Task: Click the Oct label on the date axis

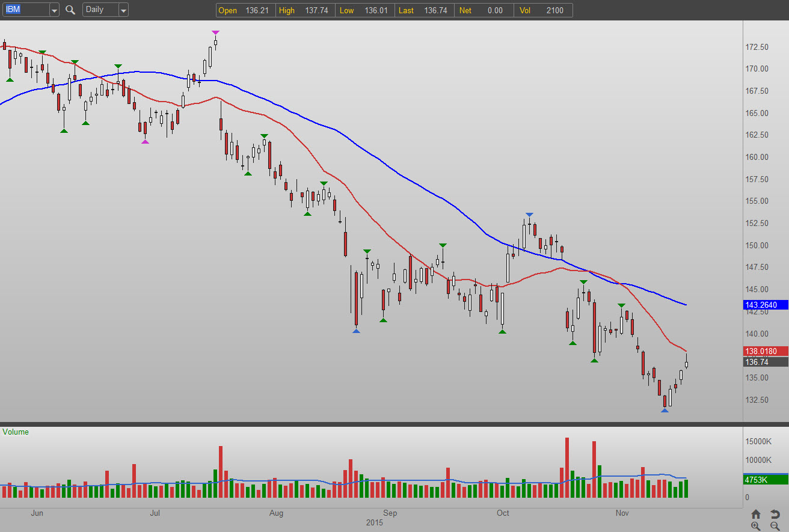Action: tap(502, 513)
